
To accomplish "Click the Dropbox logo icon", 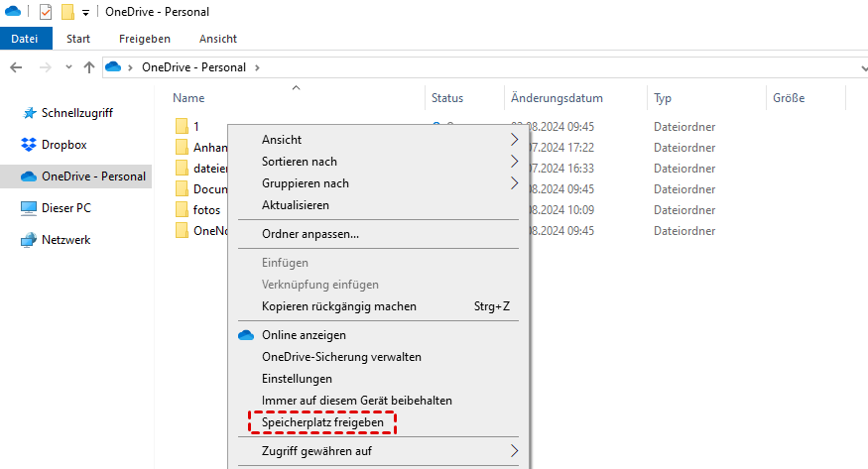I will point(28,145).
